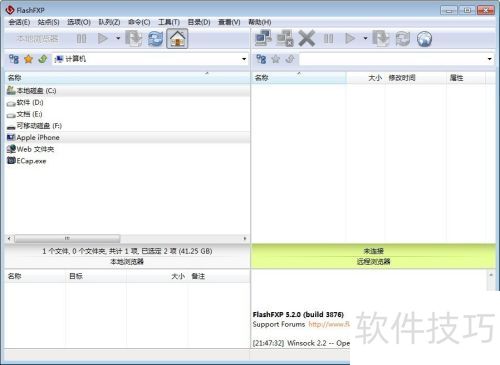Screen dimensions: 500x365
Task: Open the 计算机 path dropdown
Action: [244, 59]
